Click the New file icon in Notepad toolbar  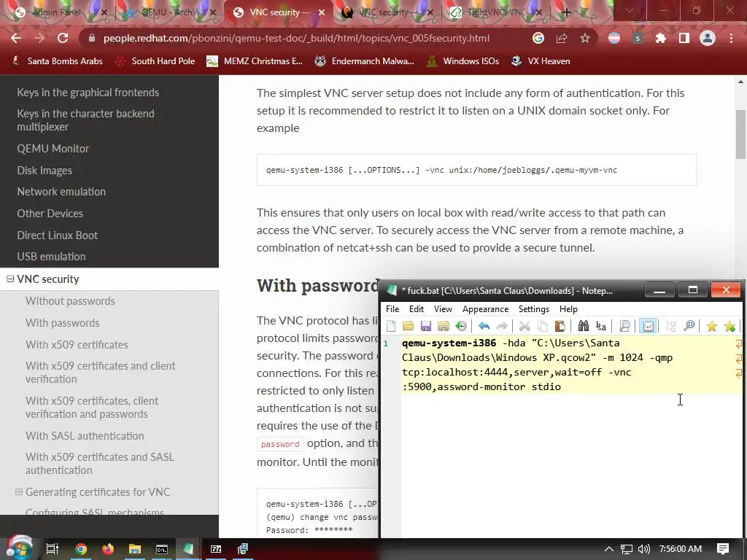[x=391, y=326]
